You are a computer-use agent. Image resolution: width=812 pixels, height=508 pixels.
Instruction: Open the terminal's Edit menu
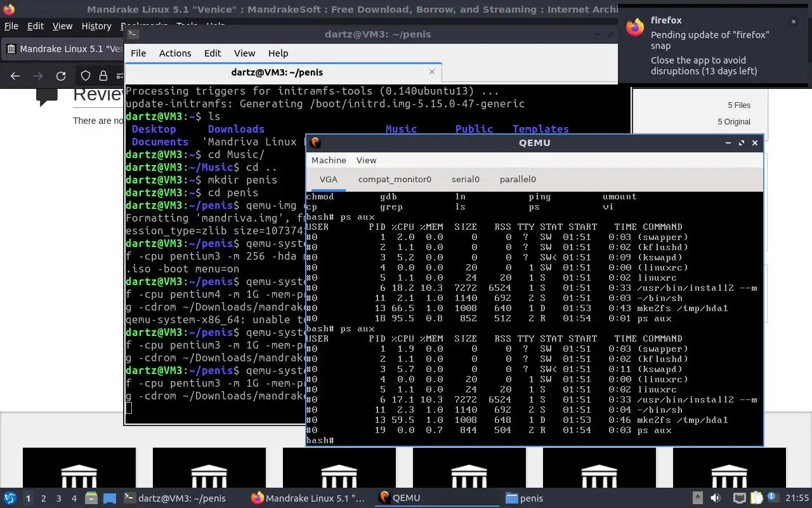(213, 53)
